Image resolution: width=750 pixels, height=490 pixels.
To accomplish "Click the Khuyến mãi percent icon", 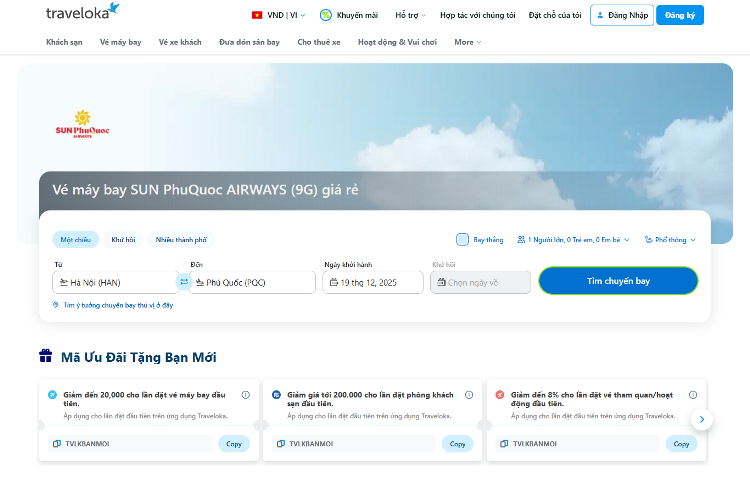I will click(325, 15).
